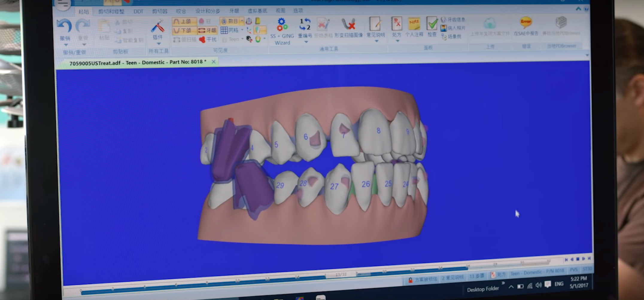The image size is (644, 300).
Task: Click the Check (检查) green checkmark icon
Action: click(432, 23)
